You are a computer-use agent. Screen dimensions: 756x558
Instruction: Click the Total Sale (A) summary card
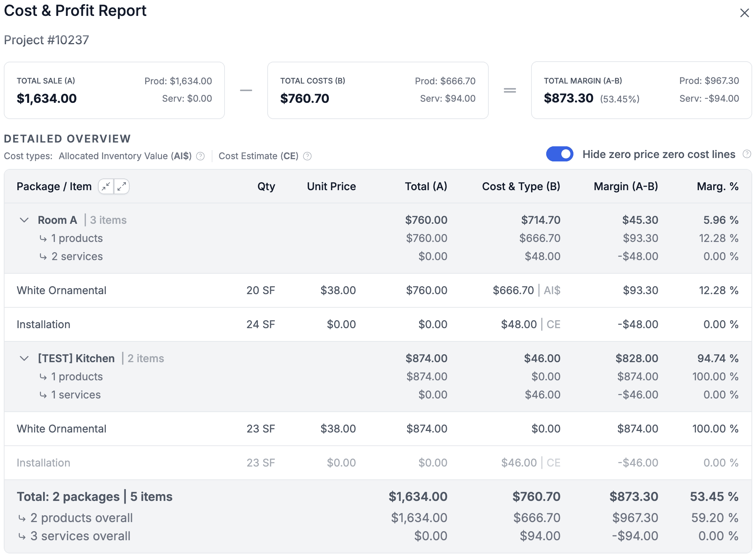pos(114,90)
